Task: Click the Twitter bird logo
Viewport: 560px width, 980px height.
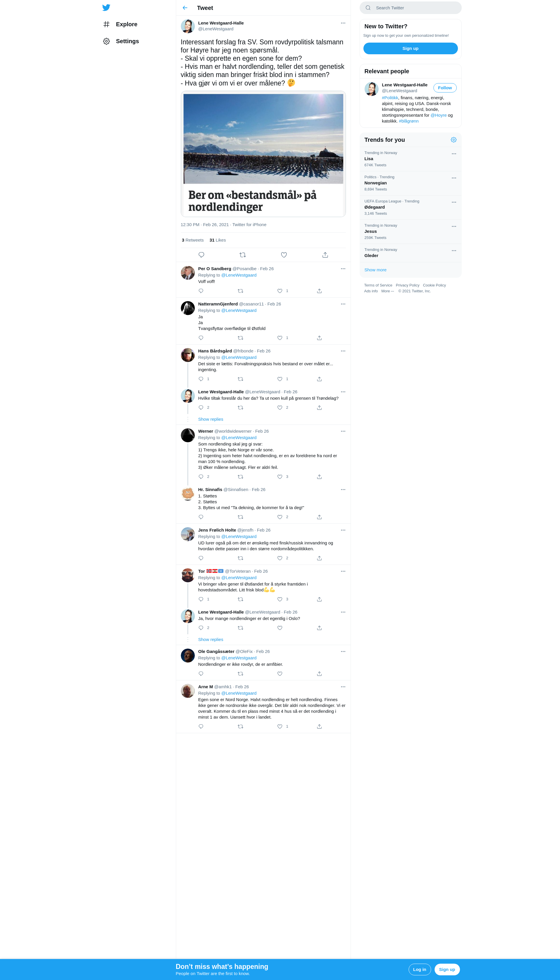Action: 106,7
